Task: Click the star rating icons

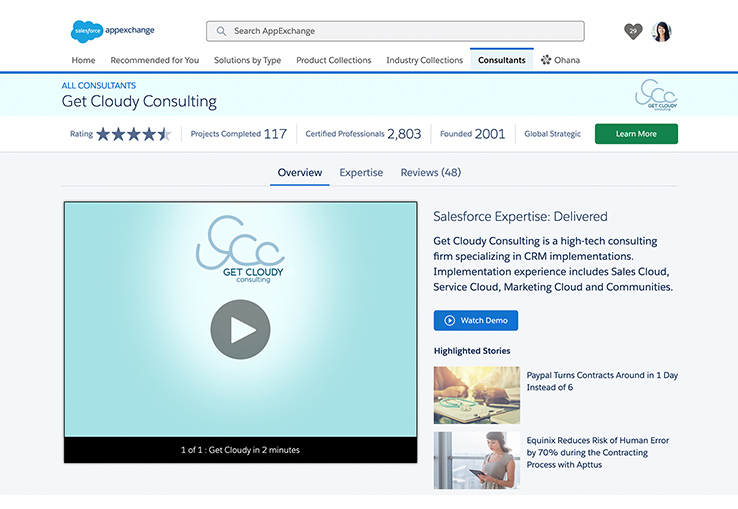Action: pyautogui.click(x=134, y=134)
